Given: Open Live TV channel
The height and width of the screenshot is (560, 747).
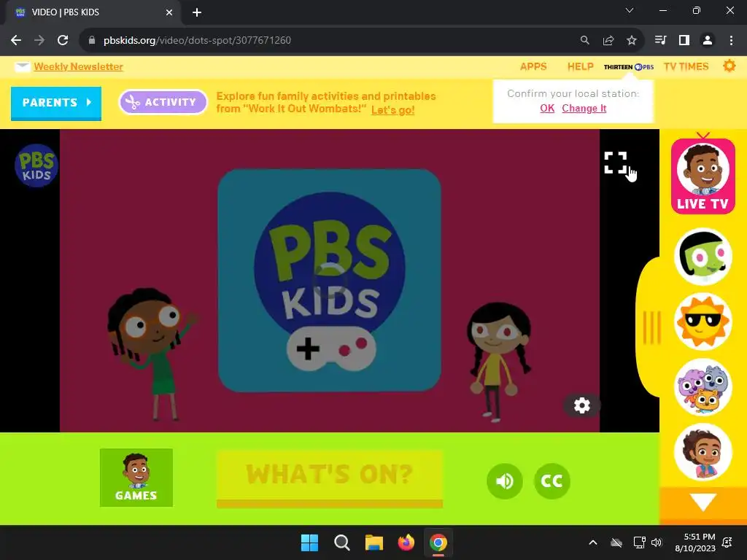Looking at the screenshot, I should 703,176.
